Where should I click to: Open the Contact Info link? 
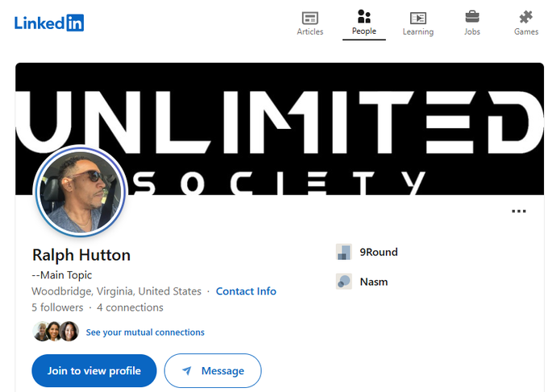(246, 291)
